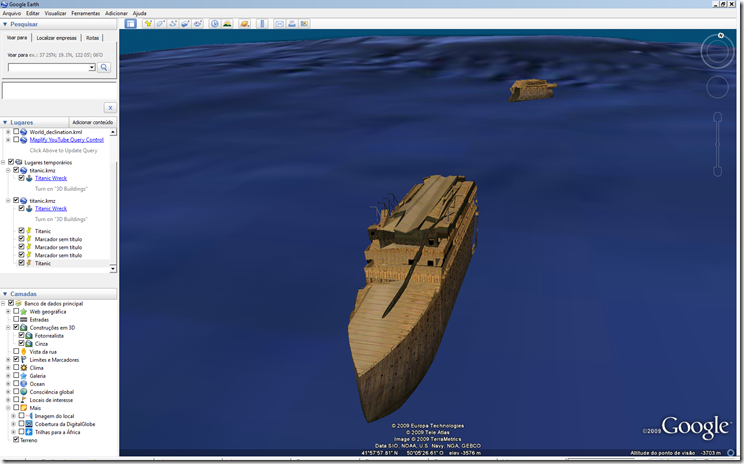
Task: Open the Visualizar menu
Action: [x=56, y=13]
